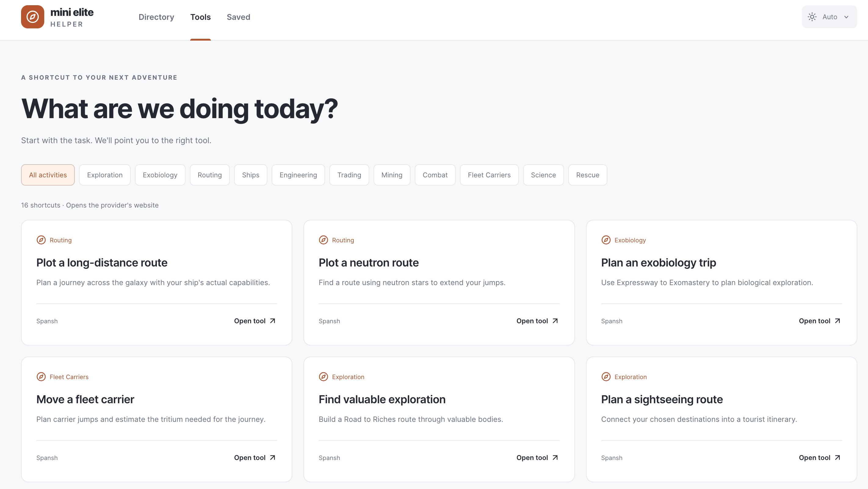The image size is (868, 489).
Task: Click compass icon on Move a fleet carrier card
Action: pyautogui.click(x=41, y=377)
